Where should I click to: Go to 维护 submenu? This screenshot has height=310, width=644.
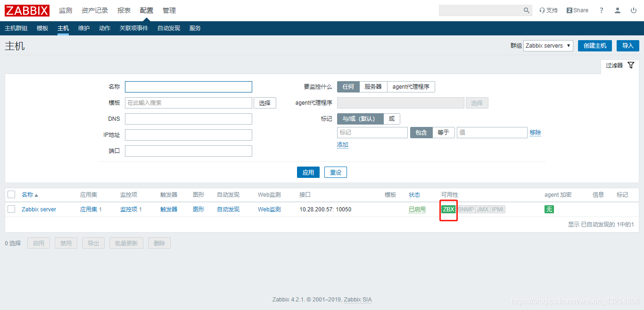click(84, 28)
